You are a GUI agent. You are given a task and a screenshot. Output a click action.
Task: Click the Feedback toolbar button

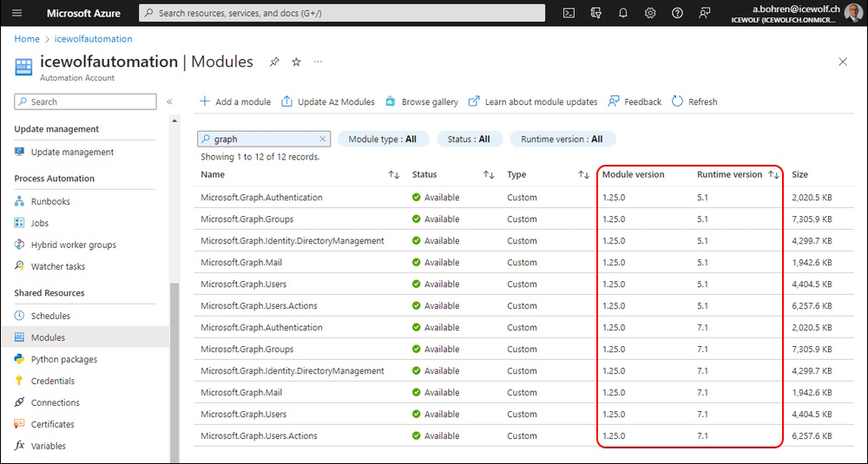pyautogui.click(x=635, y=101)
